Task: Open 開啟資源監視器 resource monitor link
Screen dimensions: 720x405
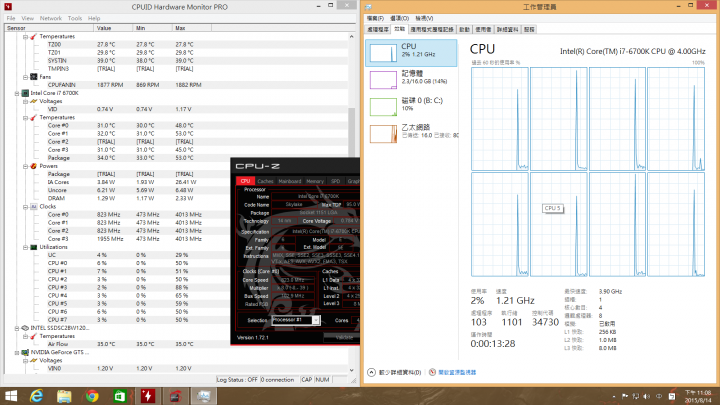Action: point(457,372)
